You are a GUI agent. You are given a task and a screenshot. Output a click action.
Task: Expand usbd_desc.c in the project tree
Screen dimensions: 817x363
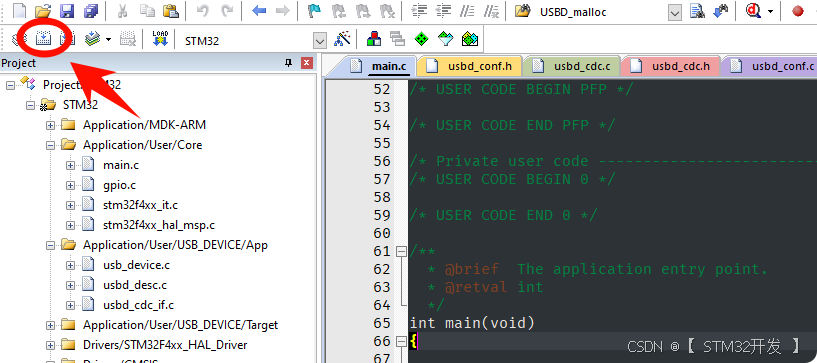tap(70, 285)
